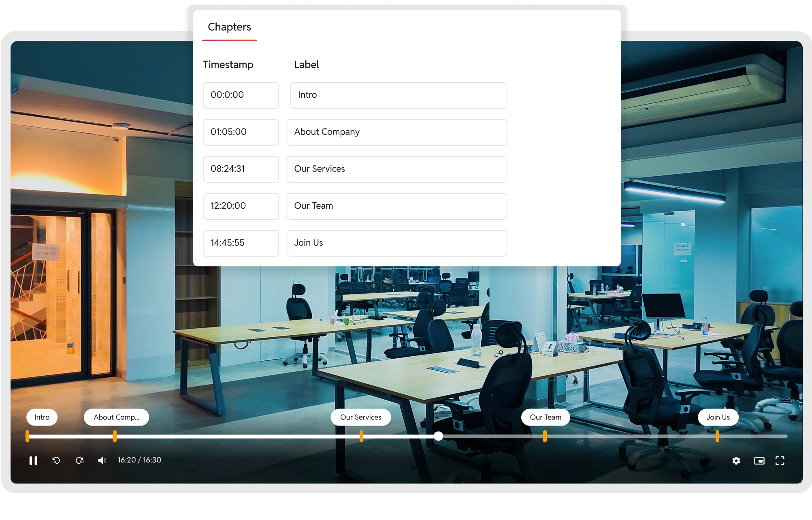This screenshot has height=520, width=812.
Task: Open the "Join Us" chapter
Action: point(718,417)
